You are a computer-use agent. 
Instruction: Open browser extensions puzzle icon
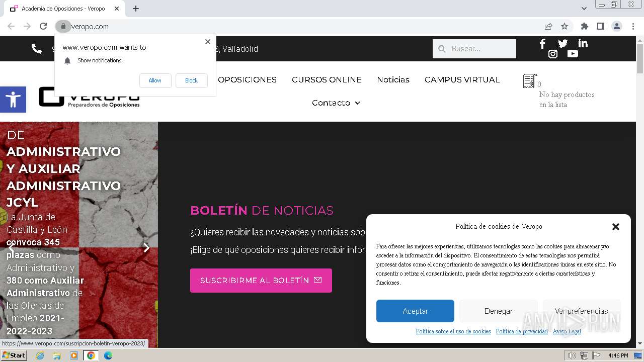click(584, 26)
